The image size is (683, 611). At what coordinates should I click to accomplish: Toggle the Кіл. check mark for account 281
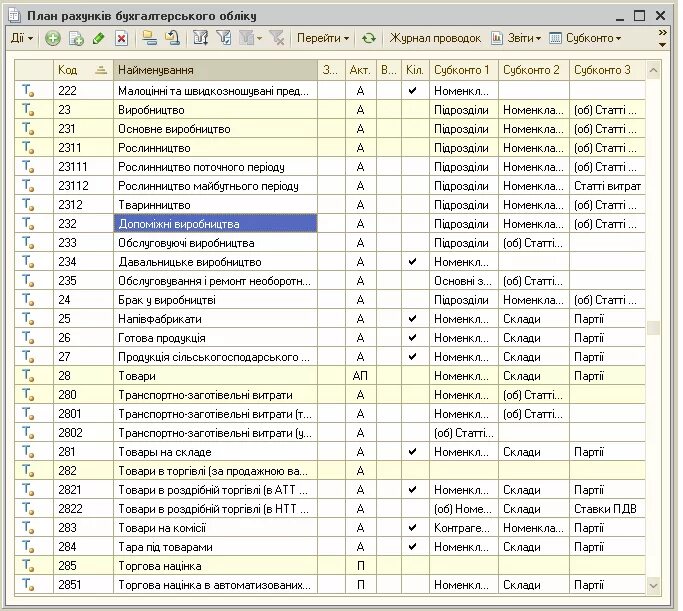point(412,452)
